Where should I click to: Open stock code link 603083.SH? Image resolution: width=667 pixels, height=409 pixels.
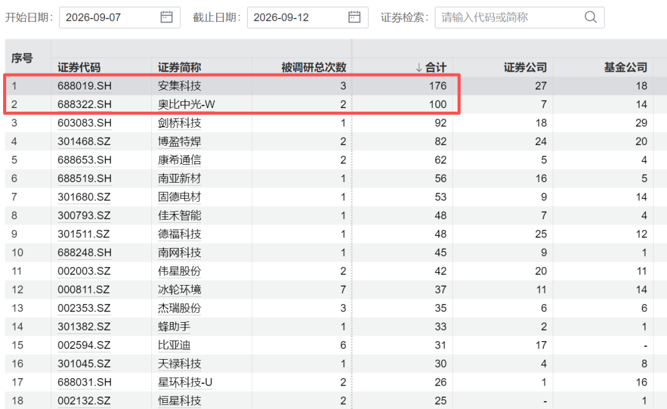pyautogui.click(x=84, y=123)
